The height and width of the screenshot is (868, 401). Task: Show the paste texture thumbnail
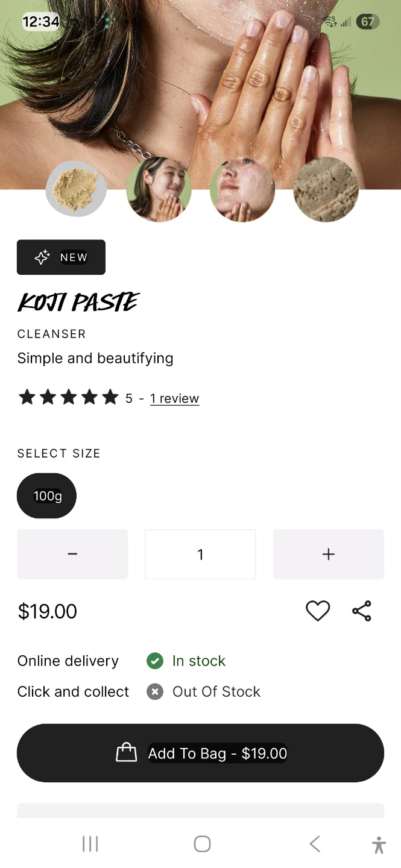326,189
